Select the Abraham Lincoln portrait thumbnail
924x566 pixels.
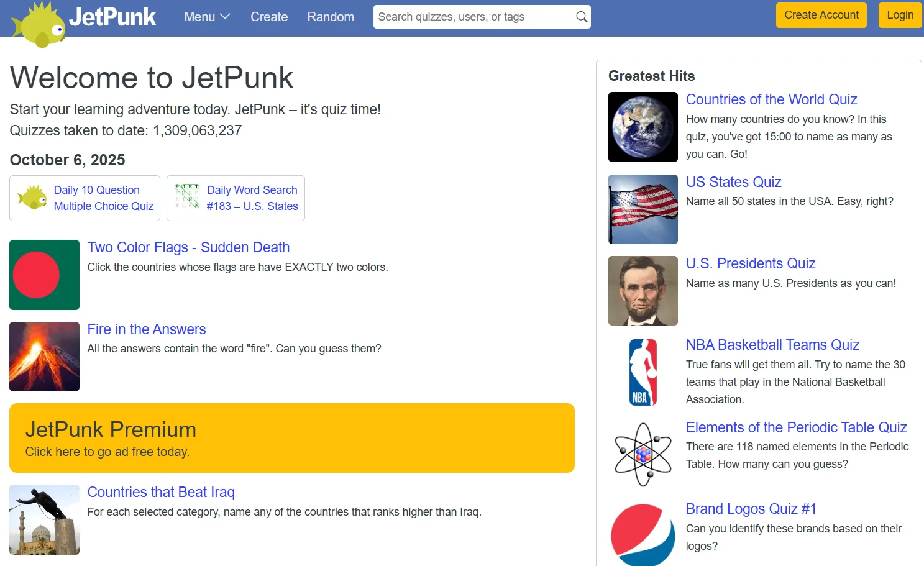pos(643,291)
